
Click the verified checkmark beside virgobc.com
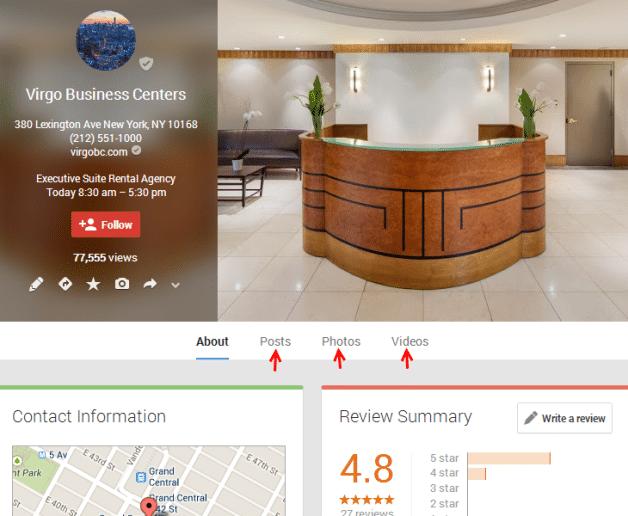tap(137, 150)
